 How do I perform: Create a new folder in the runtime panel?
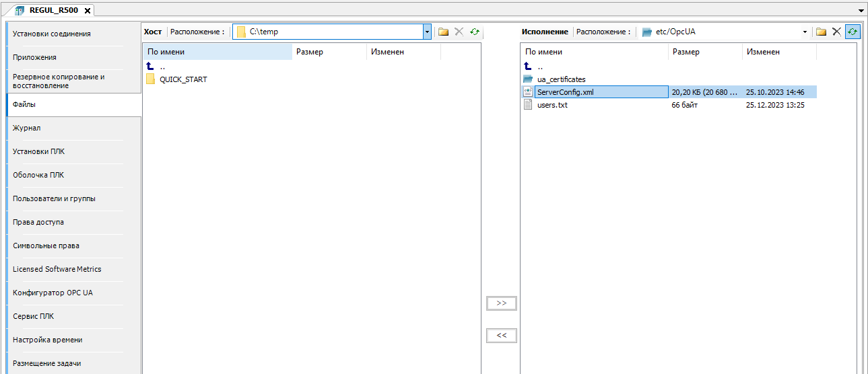[821, 32]
